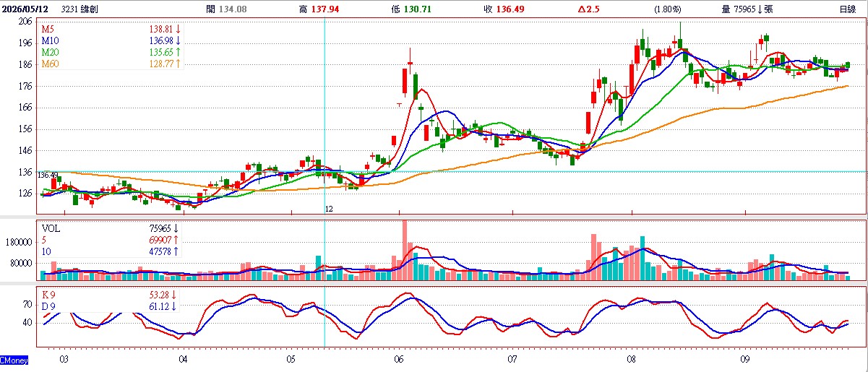This screenshot has height=372, width=868.
Task: Click the VOL indicator label
Action: [x=51, y=228]
